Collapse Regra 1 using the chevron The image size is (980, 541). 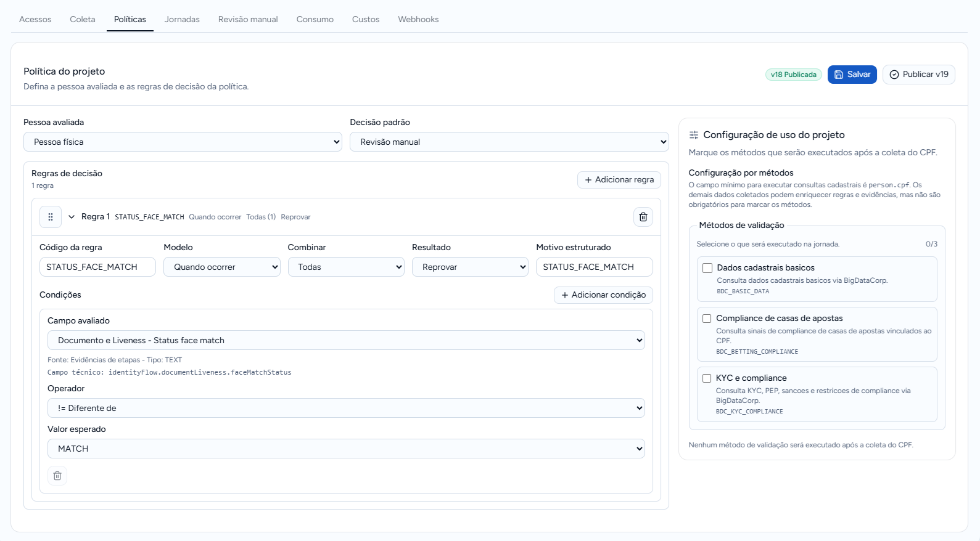pyautogui.click(x=72, y=217)
